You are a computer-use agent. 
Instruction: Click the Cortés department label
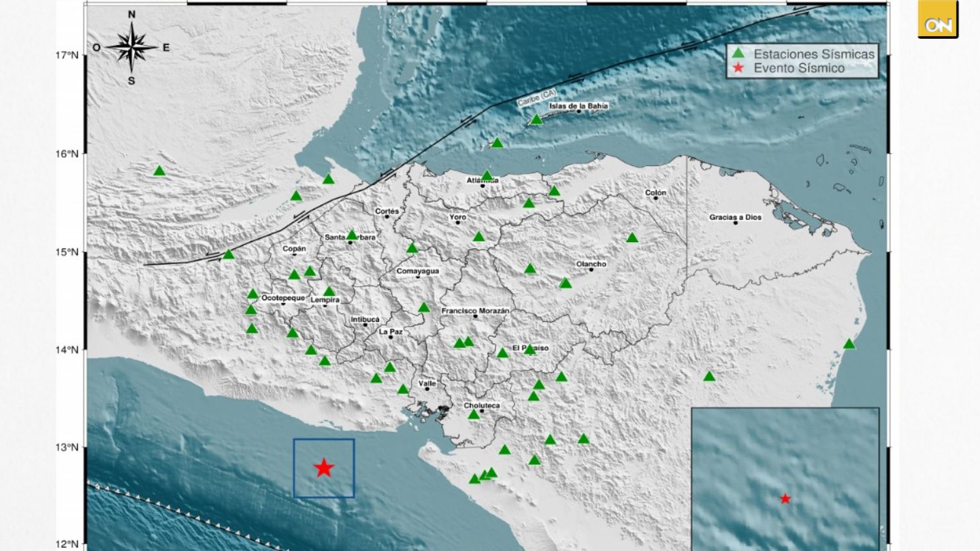point(387,212)
